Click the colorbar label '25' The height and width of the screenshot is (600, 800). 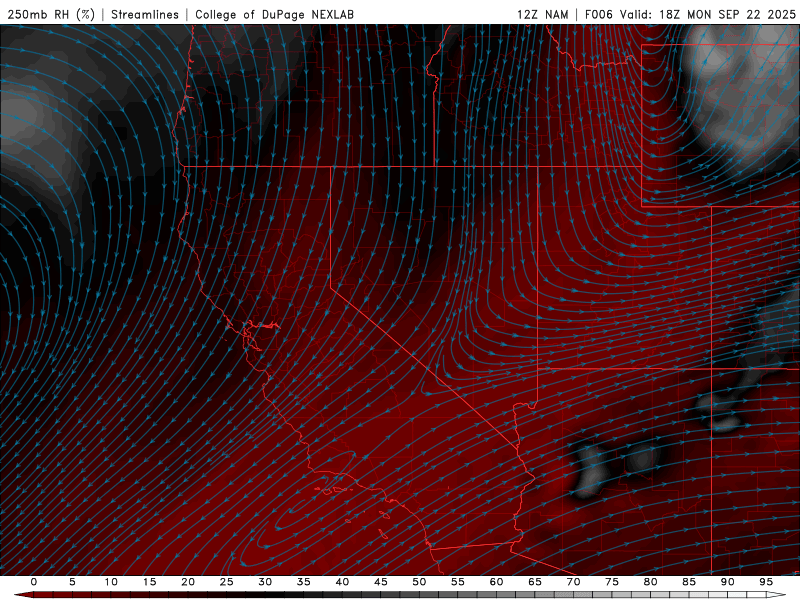tap(227, 582)
